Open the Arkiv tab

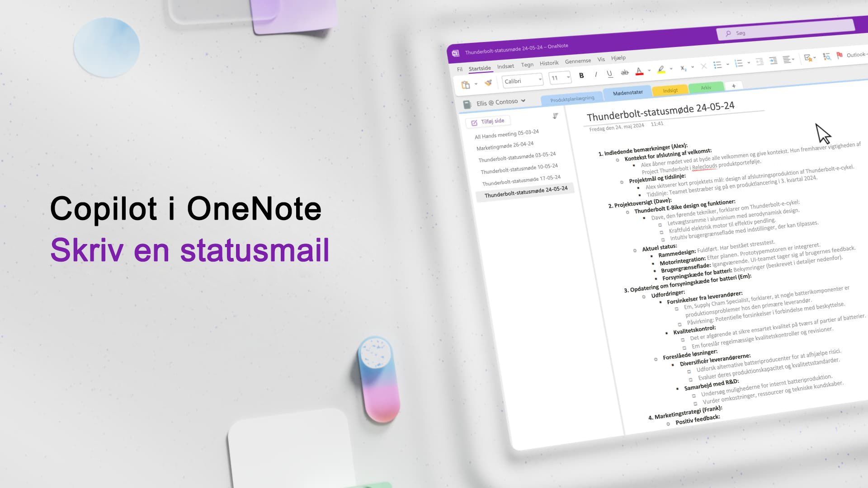[x=707, y=88]
